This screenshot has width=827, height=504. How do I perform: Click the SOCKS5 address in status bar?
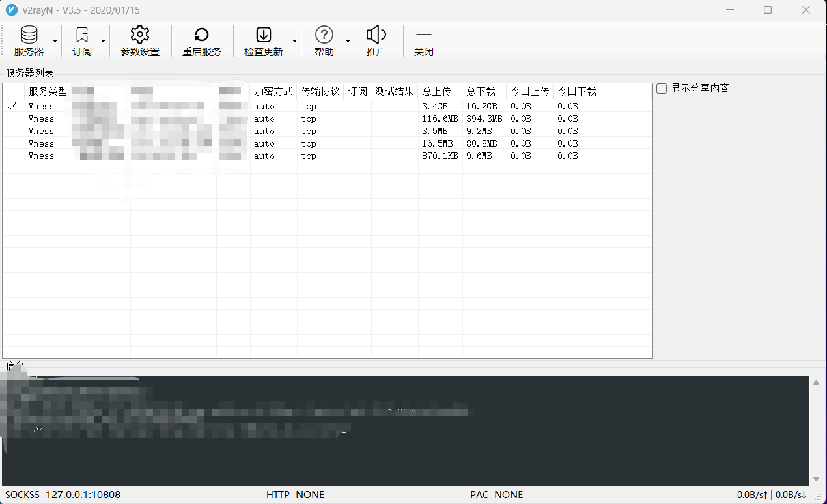pyautogui.click(x=63, y=494)
